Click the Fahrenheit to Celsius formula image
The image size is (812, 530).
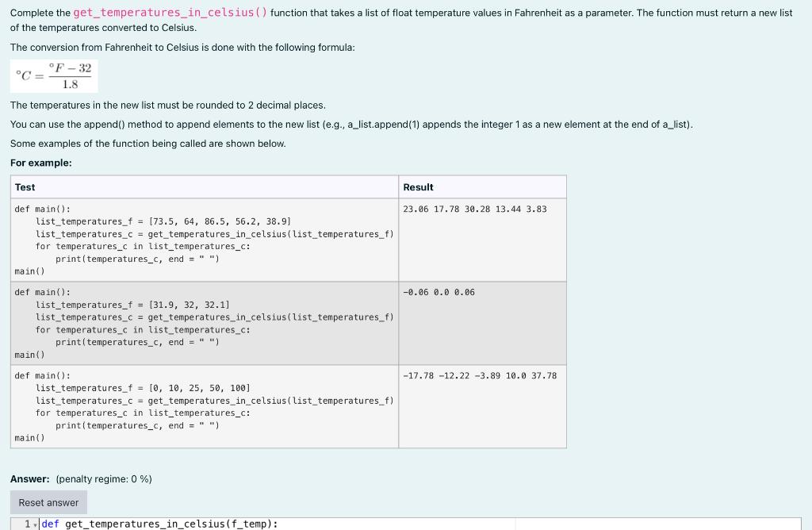pos(53,75)
